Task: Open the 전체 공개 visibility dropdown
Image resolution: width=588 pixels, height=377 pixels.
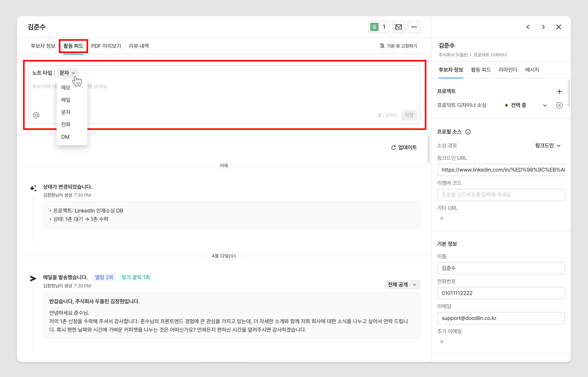Action: tap(402, 285)
